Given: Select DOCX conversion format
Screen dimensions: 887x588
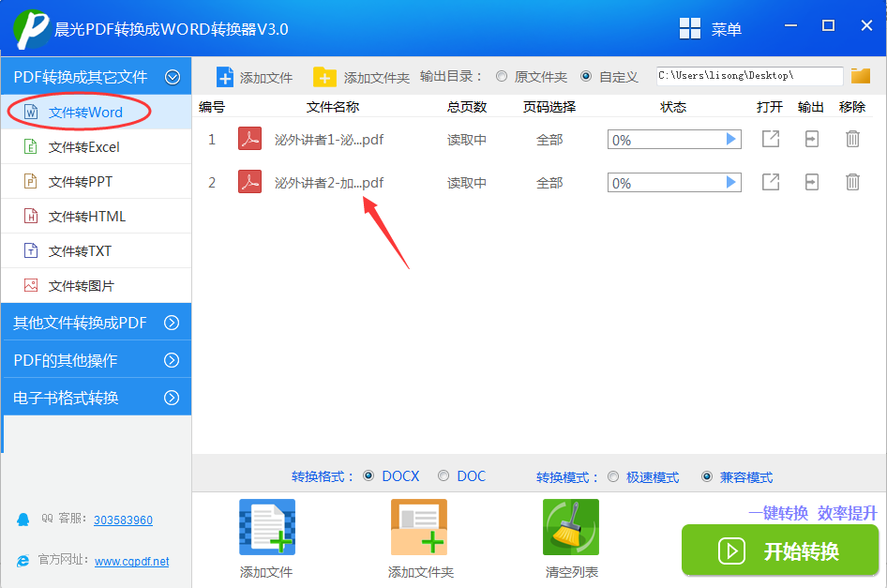Looking at the screenshot, I should [x=368, y=476].
